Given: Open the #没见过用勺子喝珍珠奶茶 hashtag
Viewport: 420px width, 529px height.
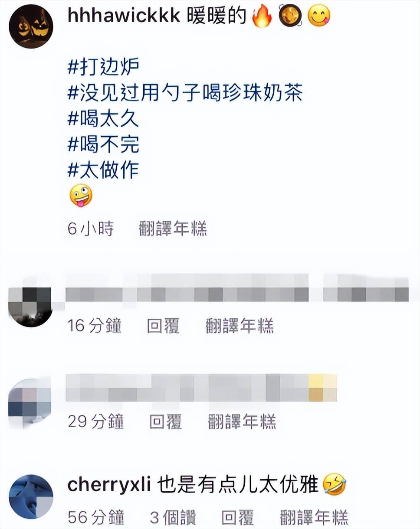Looking at the screenshot, I should [x=185, y=93].
